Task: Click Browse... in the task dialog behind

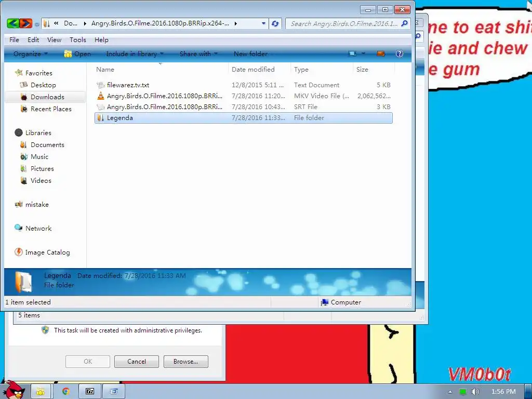Action: pos(185,362)
